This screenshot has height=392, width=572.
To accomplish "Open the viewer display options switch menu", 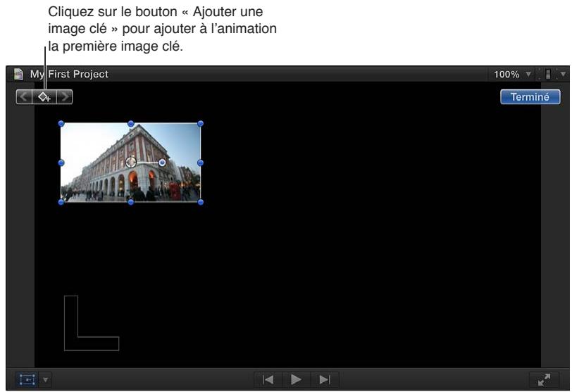I will 553,75.
